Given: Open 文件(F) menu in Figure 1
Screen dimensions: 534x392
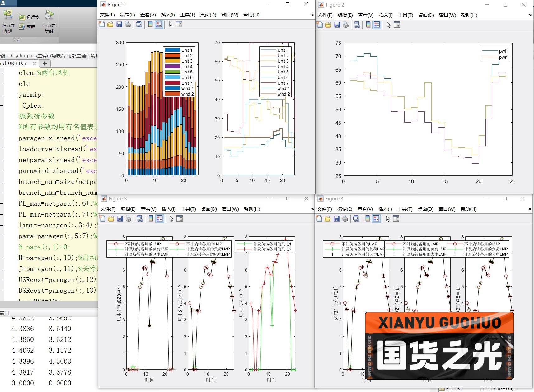Looking at the screenshot, I should pos(107,15).
